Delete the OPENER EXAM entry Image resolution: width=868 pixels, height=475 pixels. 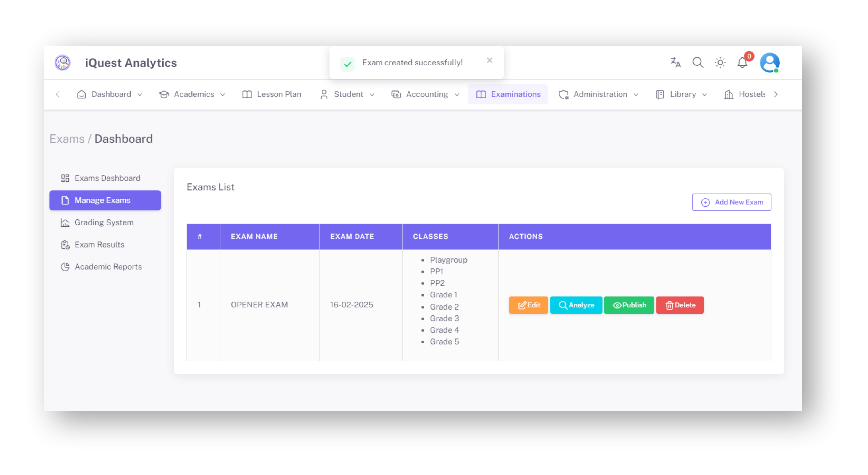coord(680,305)
